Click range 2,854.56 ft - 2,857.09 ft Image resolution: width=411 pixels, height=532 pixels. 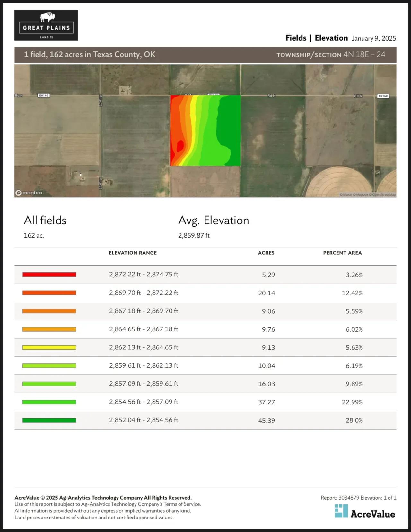coord(144,402)
